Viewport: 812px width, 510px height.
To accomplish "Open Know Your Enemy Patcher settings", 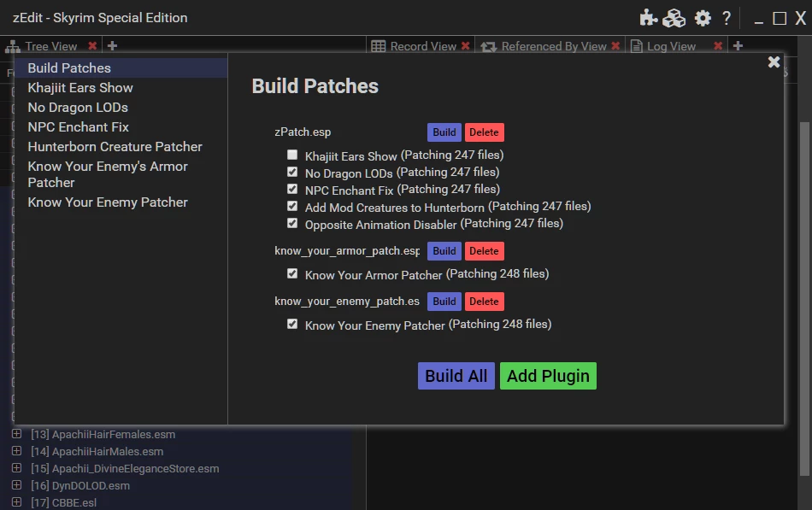I will (108, 202).
